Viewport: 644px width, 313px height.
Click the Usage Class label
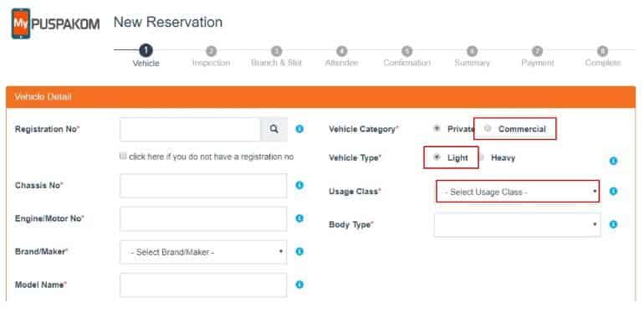click(355, 192)
